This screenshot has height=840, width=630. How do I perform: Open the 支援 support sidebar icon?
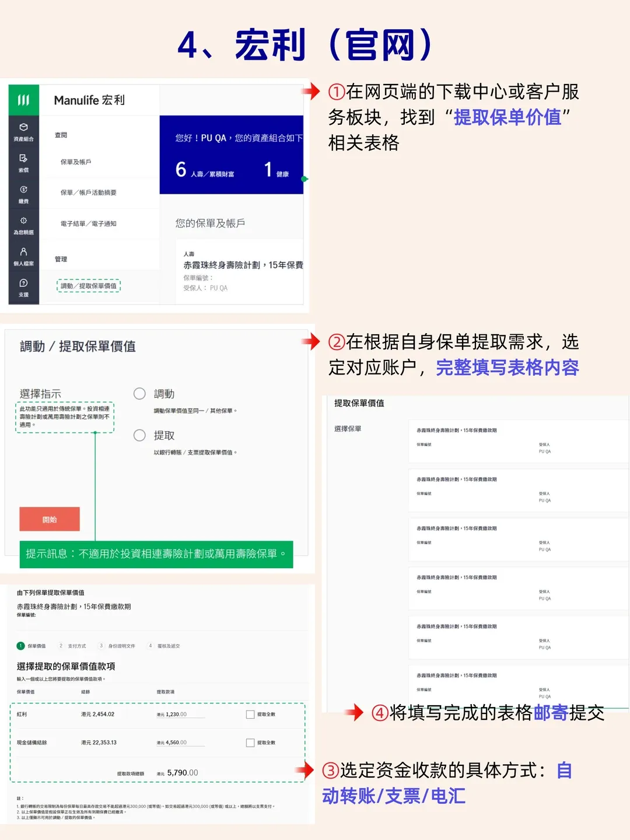point(23,288)
